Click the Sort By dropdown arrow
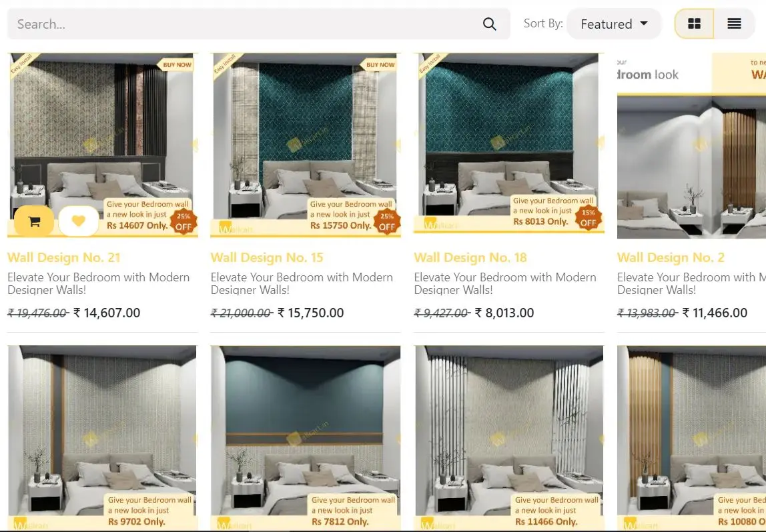766x532 pixels. coord(644,23)
